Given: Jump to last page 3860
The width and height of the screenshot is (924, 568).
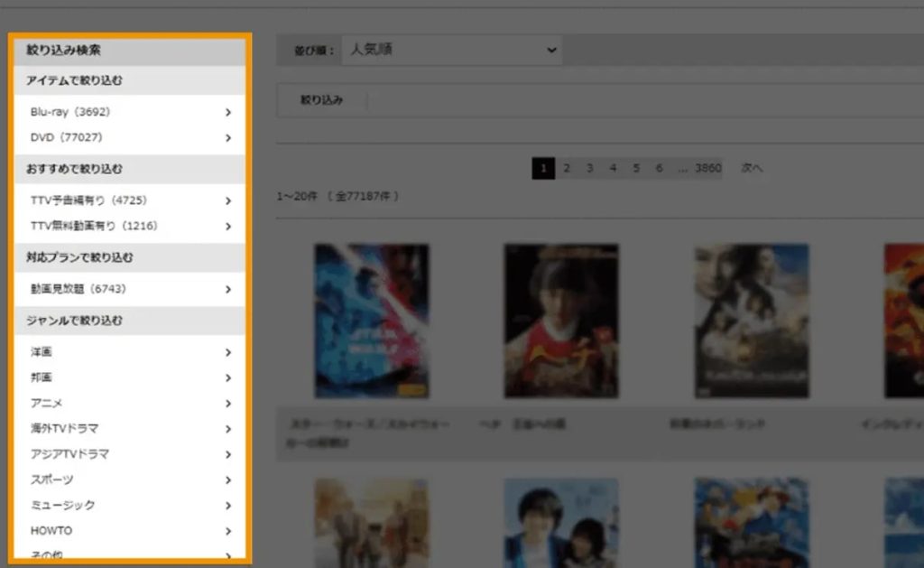Looking at the screenshot, I should pos(707,168).
